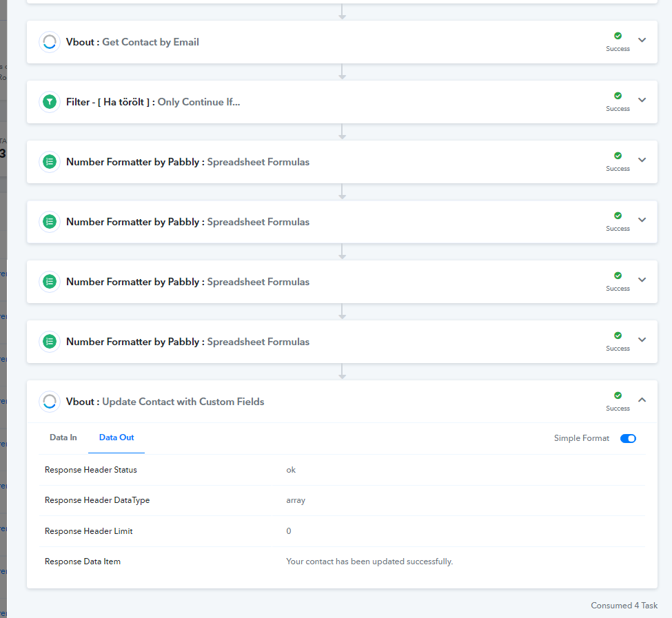The height and width of the screenshot is (618, 672).
Task: Click success checkmark on first Number Formatter step
Action: 618,156
